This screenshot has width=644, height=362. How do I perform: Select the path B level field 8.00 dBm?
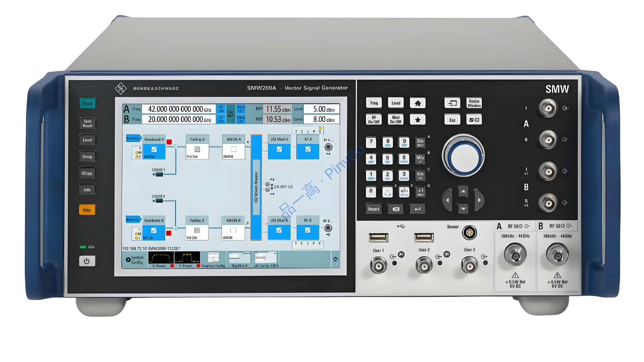click(x=321, y=119)
